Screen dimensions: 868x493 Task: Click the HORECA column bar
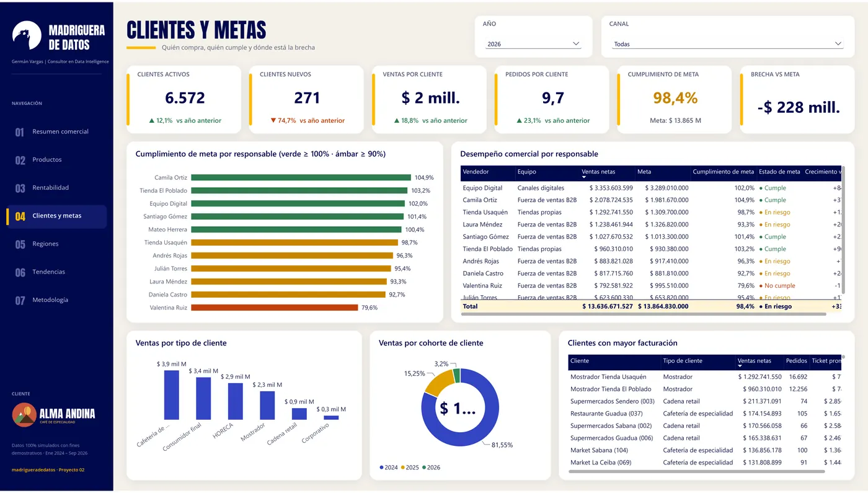[x=236, y=402]
